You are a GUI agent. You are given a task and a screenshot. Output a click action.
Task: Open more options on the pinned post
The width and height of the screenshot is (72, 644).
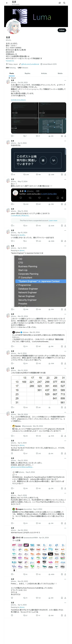coord(65,80)
